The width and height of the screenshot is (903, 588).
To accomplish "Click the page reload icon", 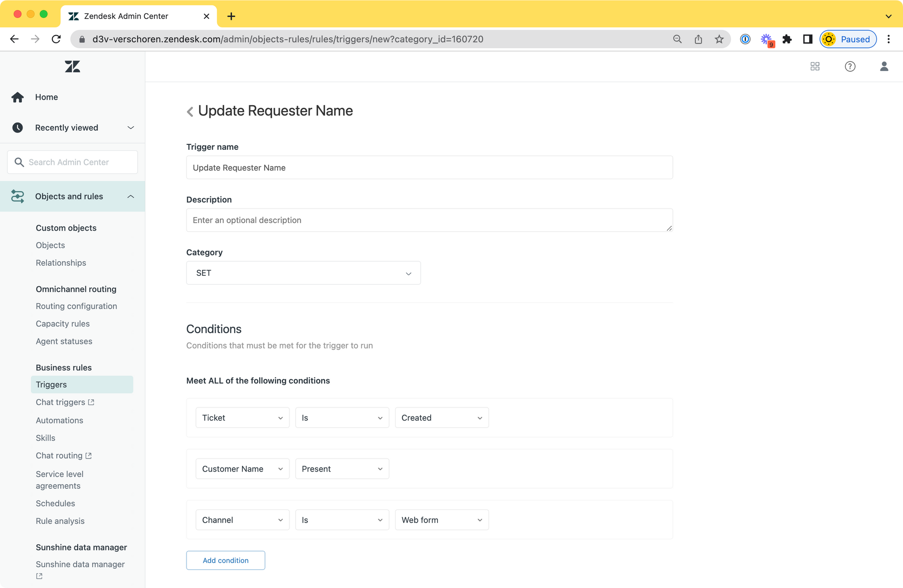I will click(56, 39).
